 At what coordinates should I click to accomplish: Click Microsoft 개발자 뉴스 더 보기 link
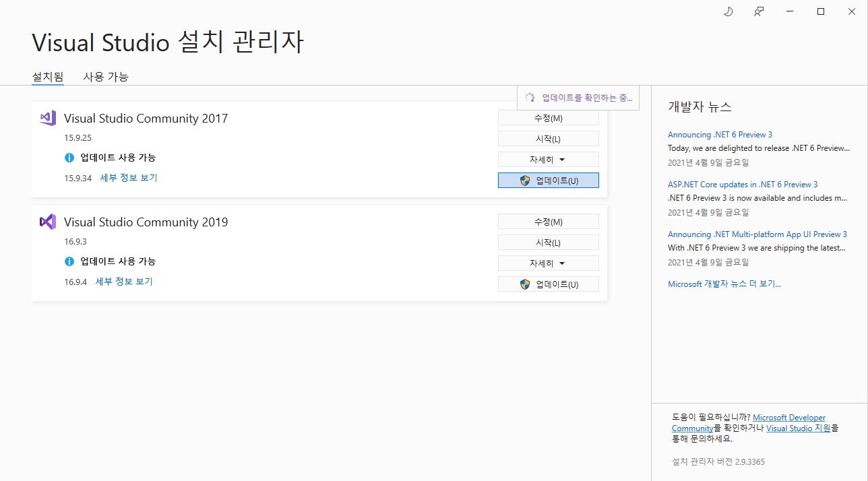(x=724, y=284)
